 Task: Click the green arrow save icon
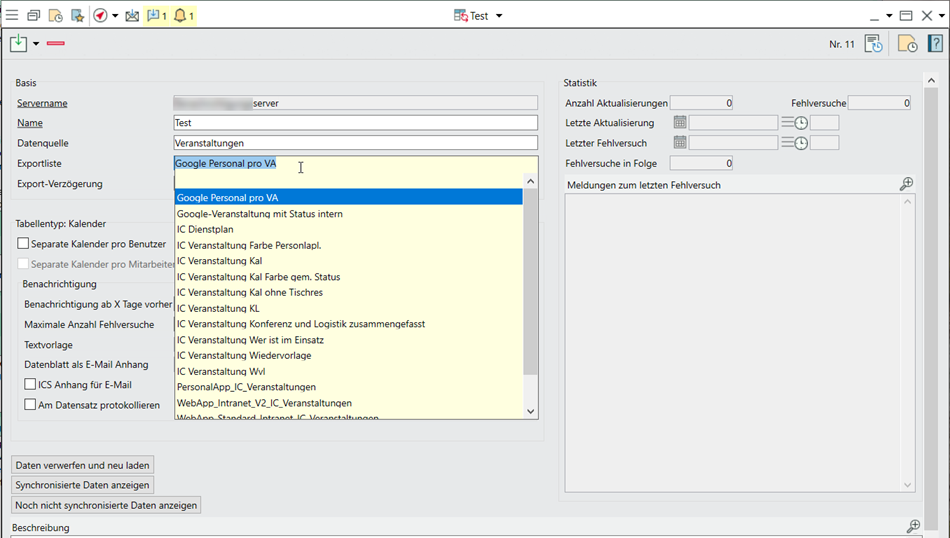point(19,44)
